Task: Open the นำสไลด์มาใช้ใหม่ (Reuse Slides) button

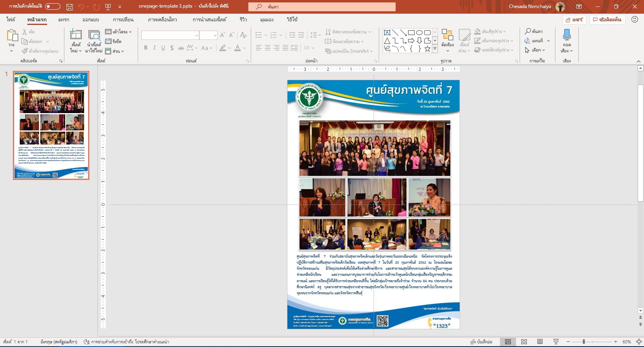Action: tap(94, 41)
